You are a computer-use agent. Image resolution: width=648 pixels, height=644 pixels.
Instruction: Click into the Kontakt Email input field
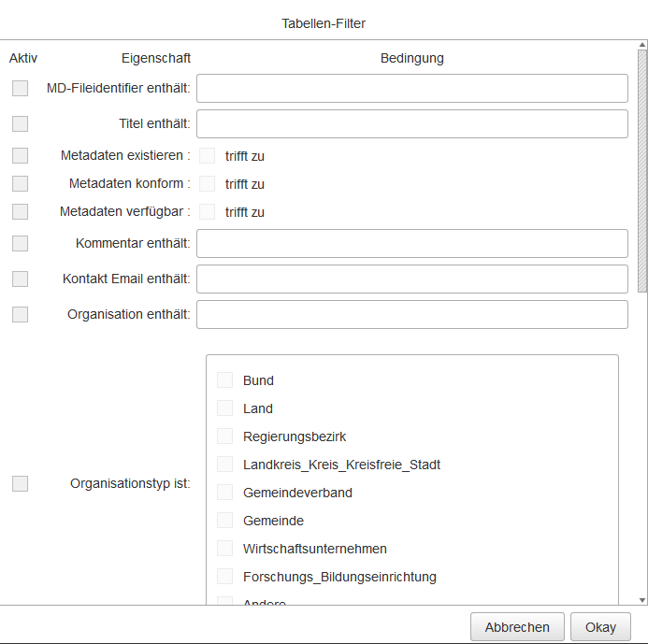(411, 279)
